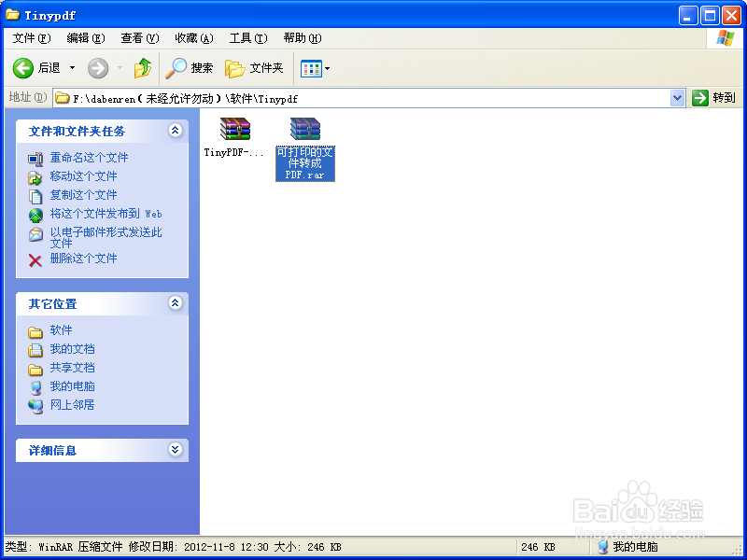Click the rename file icon
747x560 pixels.
coord(35,159)
